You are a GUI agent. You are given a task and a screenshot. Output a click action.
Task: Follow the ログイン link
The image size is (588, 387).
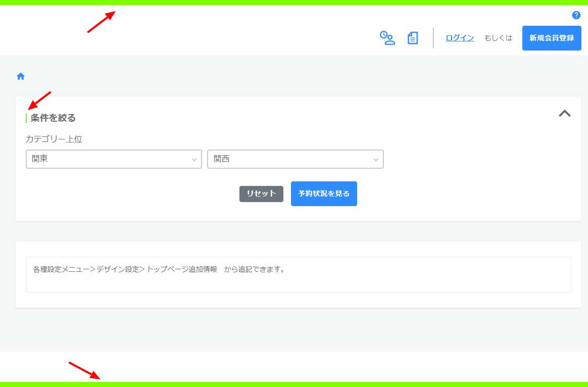point(459,38)
